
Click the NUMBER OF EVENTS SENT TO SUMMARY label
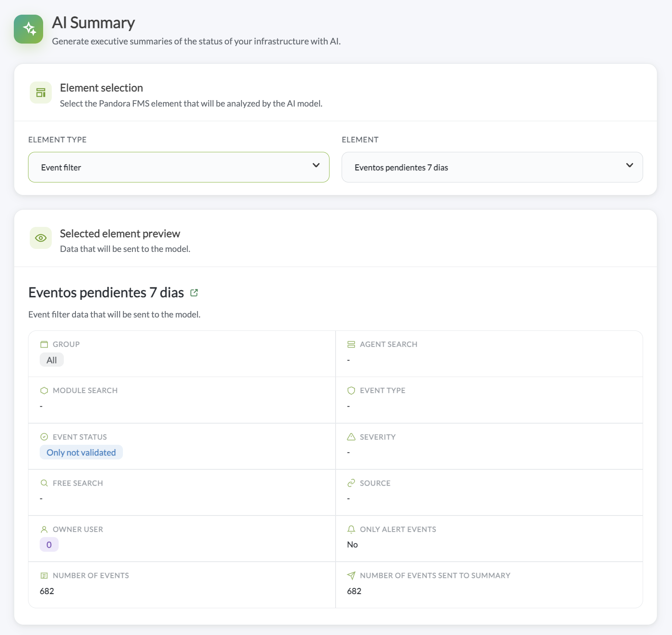(x=435, y=575)
